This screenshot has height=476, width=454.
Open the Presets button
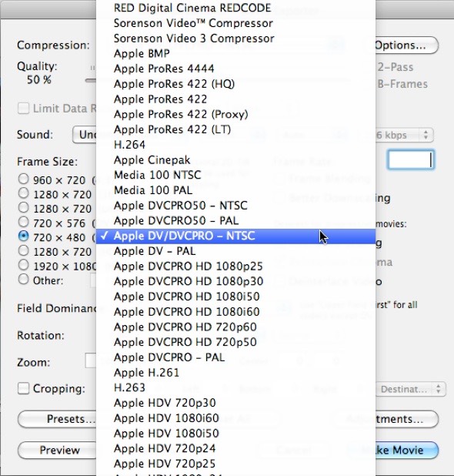tap(57, 419)
